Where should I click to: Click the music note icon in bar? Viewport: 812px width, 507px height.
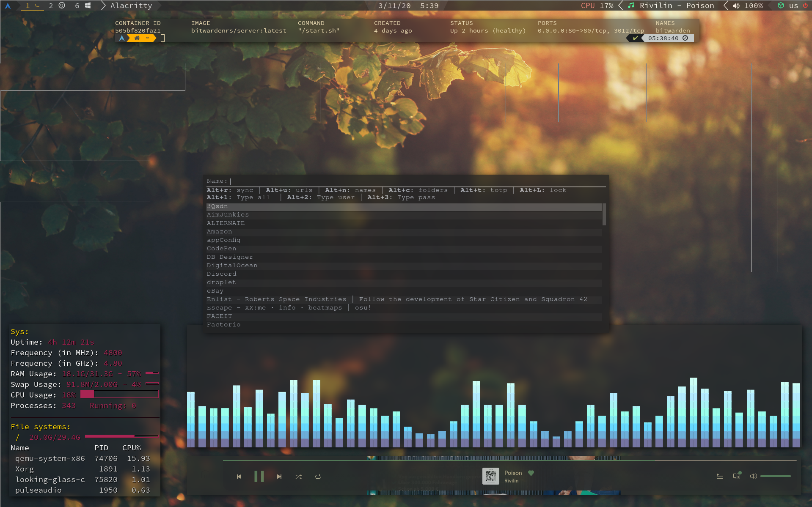click(x=631, y=5)
